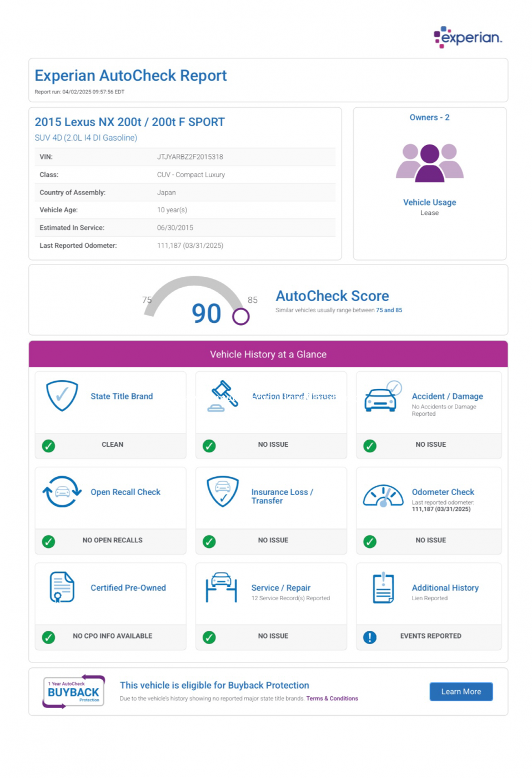Image resolution: width=532 pixels, height=778 pixels.
Task: Click the AutoCheck Score gauge circle marker
Action: click(x=240, y=316)
